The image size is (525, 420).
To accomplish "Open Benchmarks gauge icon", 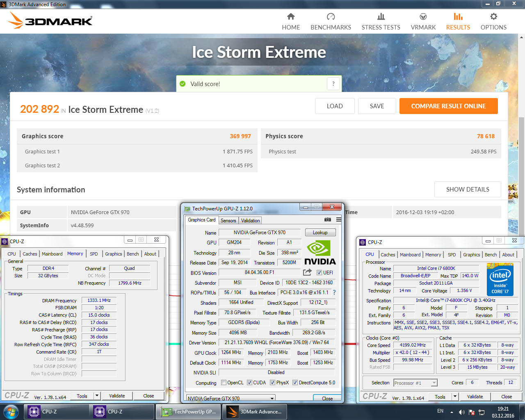I will pyautogui.click(x=331, y=16).
